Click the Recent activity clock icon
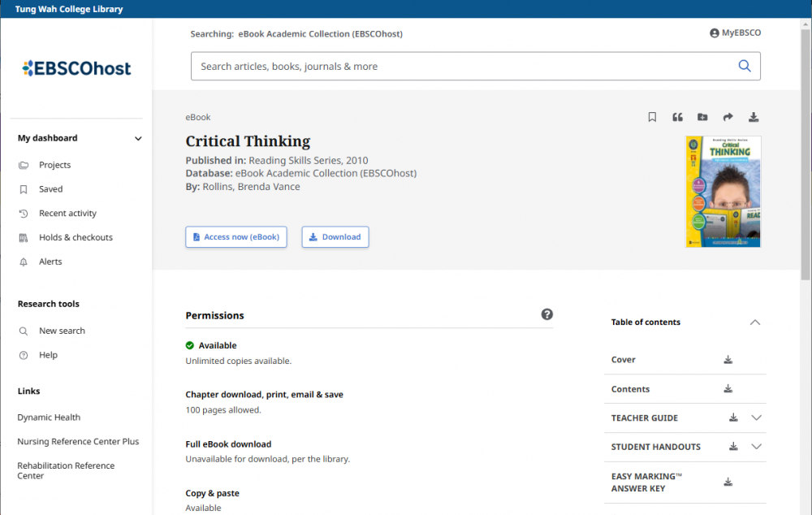Screen dimensions: 812x515 point(24,214)
